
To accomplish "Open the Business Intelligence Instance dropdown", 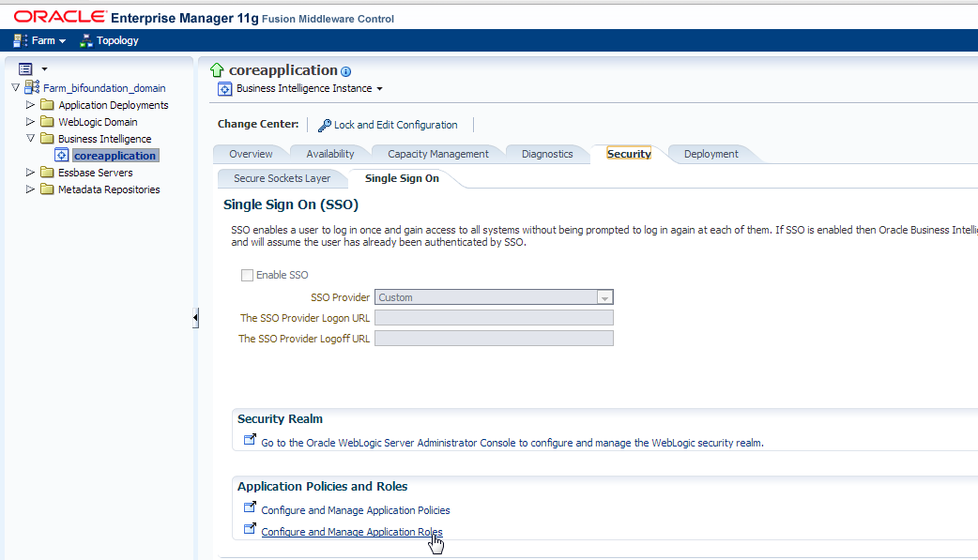I will coord(379,88).
